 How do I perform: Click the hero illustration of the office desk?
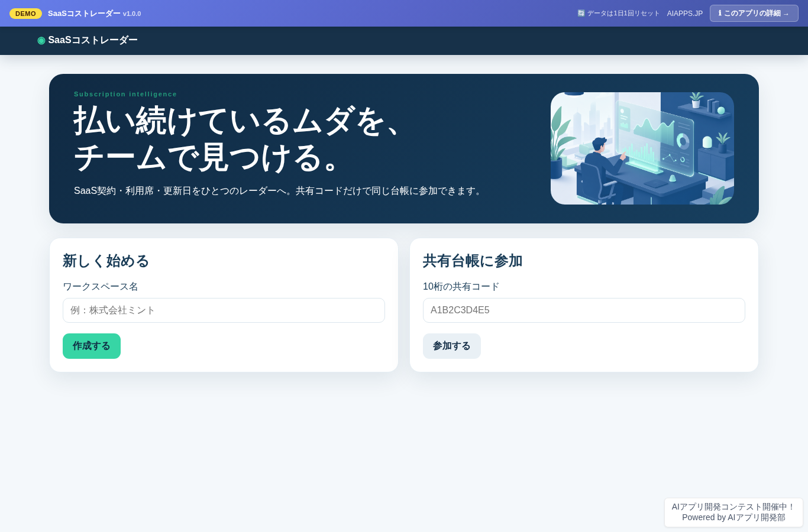(x=642, y=148)
